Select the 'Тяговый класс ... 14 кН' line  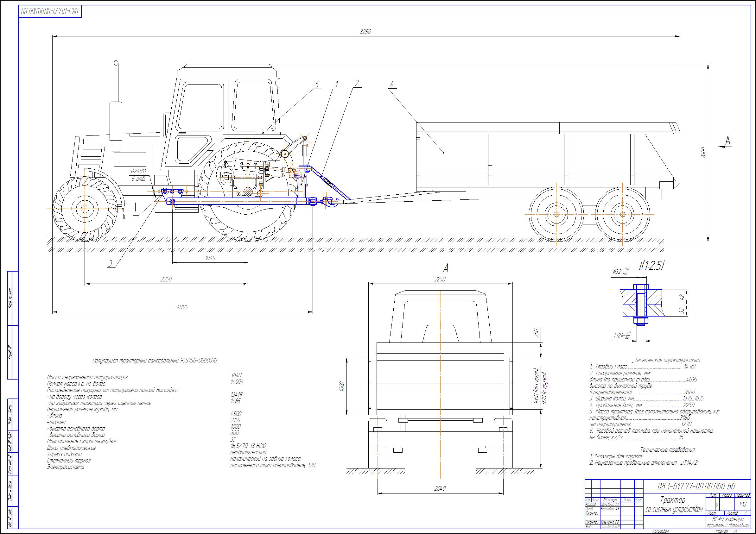pos(643,366)
